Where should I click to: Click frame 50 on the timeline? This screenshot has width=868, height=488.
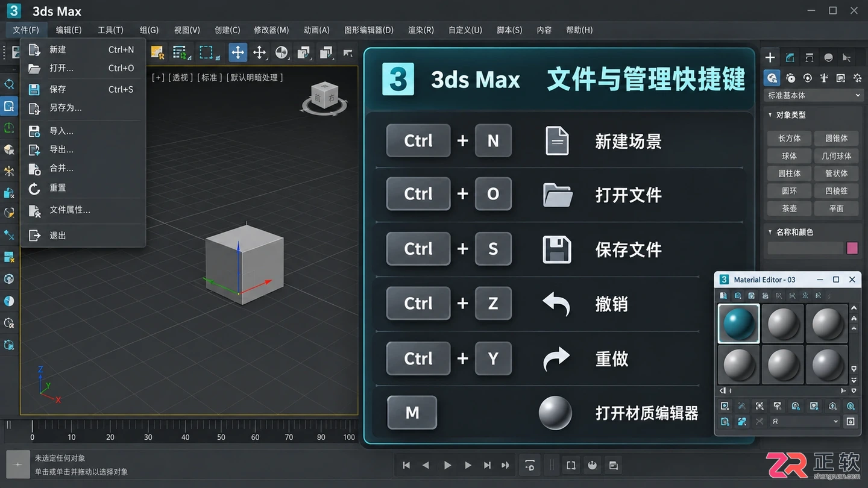(221, 437)
